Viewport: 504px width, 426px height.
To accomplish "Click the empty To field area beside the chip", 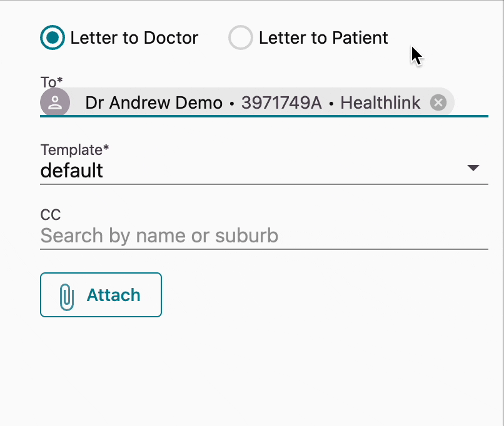I will coord(471,102).
